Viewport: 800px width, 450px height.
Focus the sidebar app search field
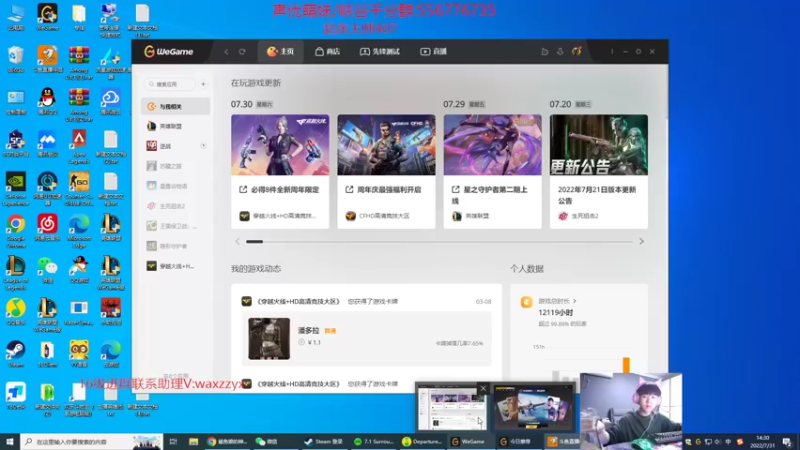click(x=170, y=84)
